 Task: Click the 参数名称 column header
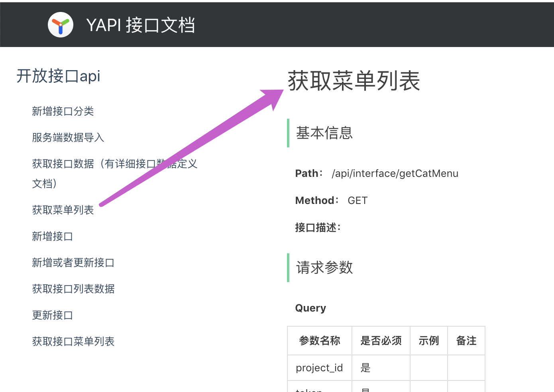pos(320,341)
